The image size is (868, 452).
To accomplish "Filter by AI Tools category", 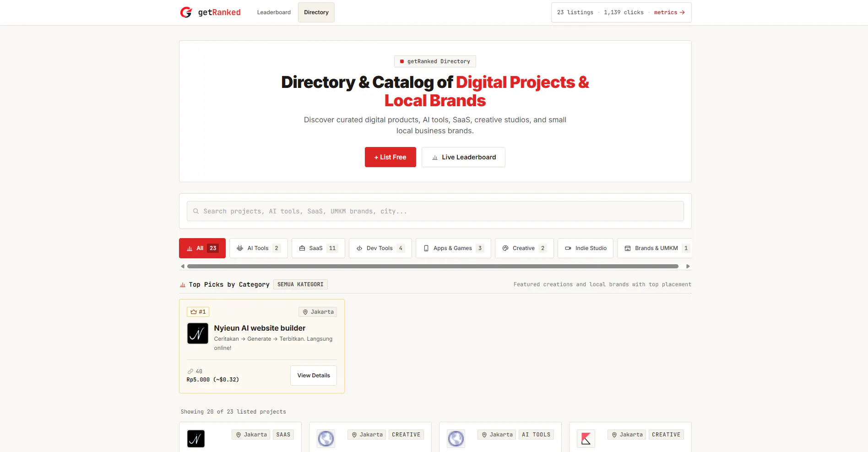I will pos(259,248).
